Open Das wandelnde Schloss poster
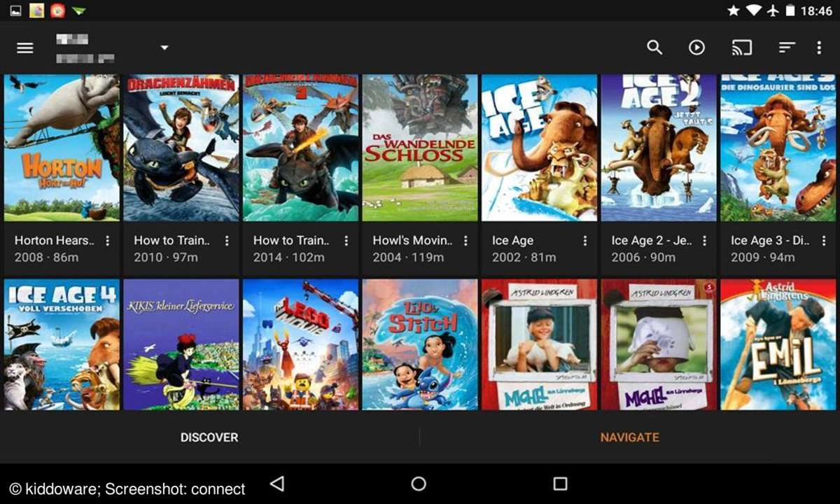The image size is (840, 504). [x=420, y=148]
